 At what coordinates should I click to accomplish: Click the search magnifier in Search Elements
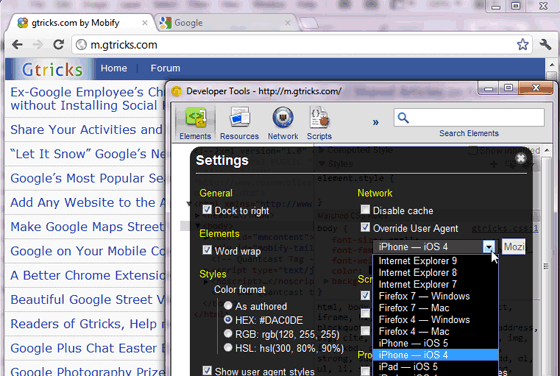click(403, 117)
